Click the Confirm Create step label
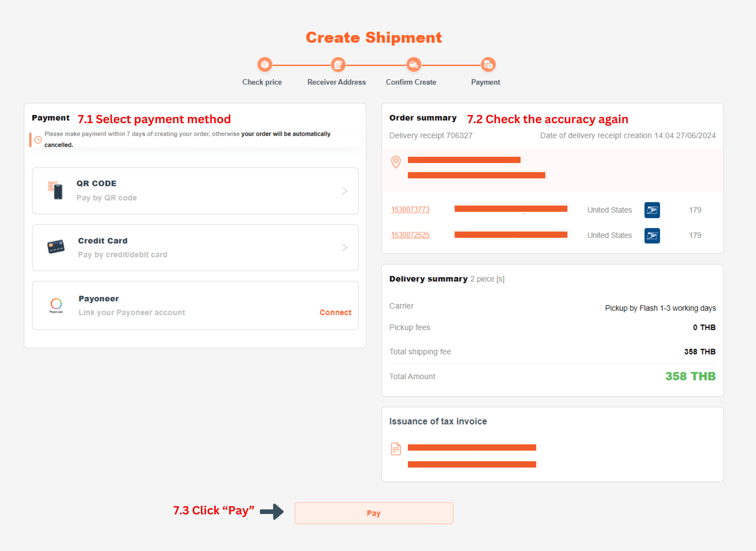Viewport: 756px width, 551px height. point(411,82)
